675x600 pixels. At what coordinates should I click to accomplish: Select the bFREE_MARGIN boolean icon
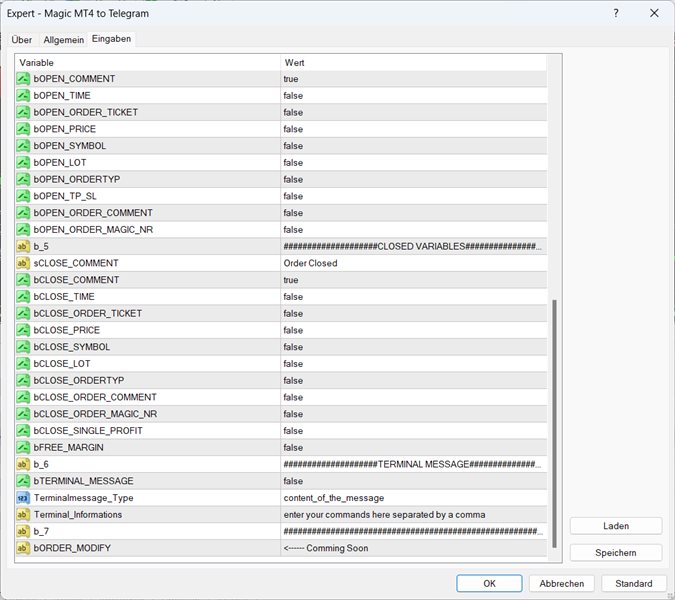(x=23, y=447)
